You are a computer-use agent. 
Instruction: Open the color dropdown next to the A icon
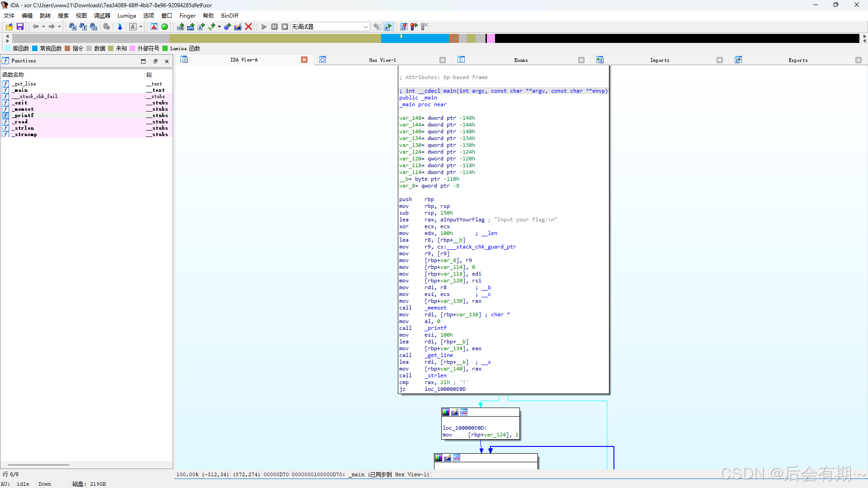pyautogui.click(x=140, y=27)
